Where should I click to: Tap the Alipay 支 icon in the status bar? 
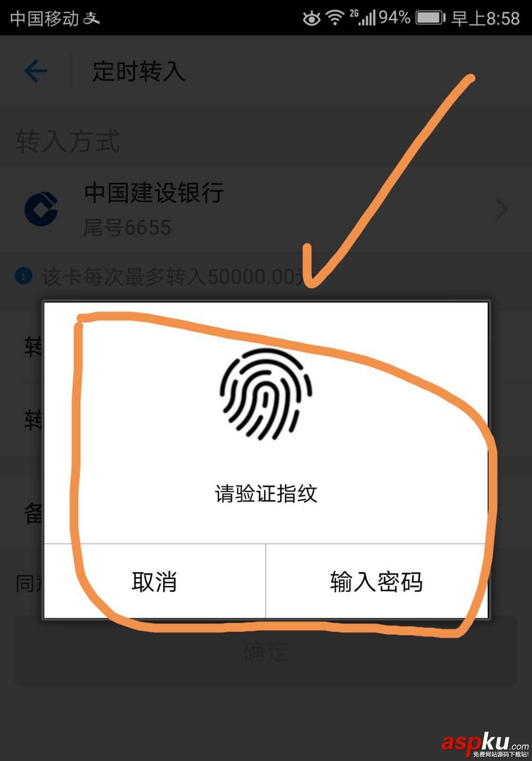(x=91, y=18)
